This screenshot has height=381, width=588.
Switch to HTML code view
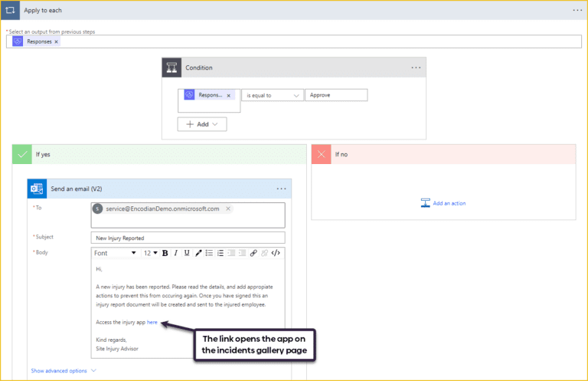(x=276, y=253)
